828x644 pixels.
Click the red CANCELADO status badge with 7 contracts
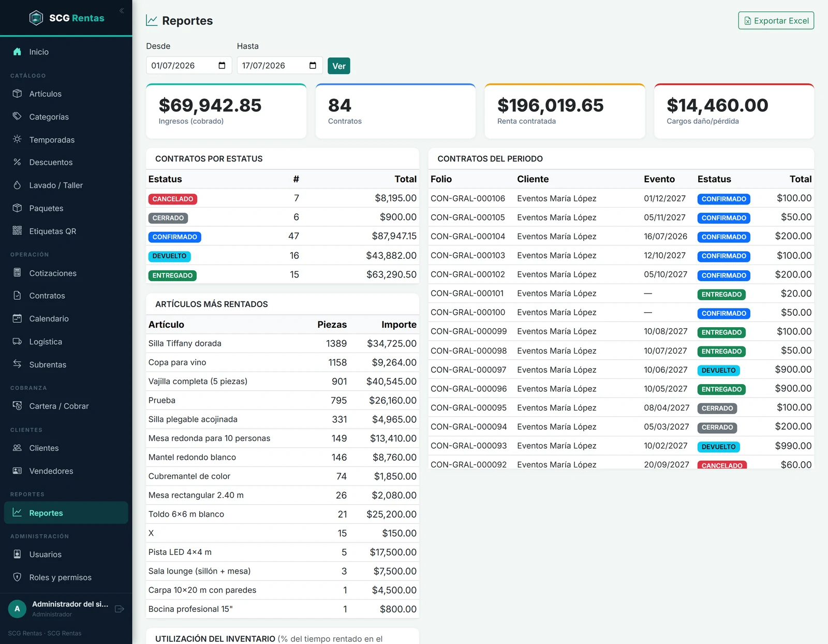click(x=172, y=199)
